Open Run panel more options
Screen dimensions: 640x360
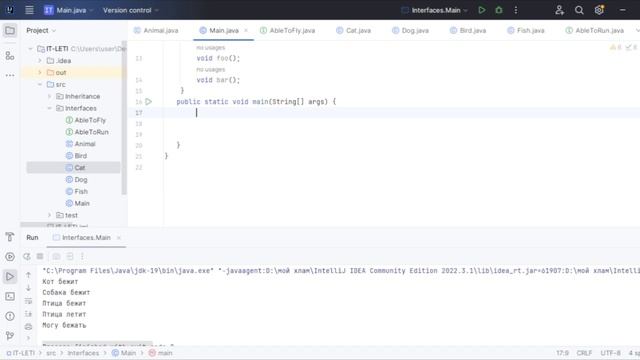pos(82,256)
